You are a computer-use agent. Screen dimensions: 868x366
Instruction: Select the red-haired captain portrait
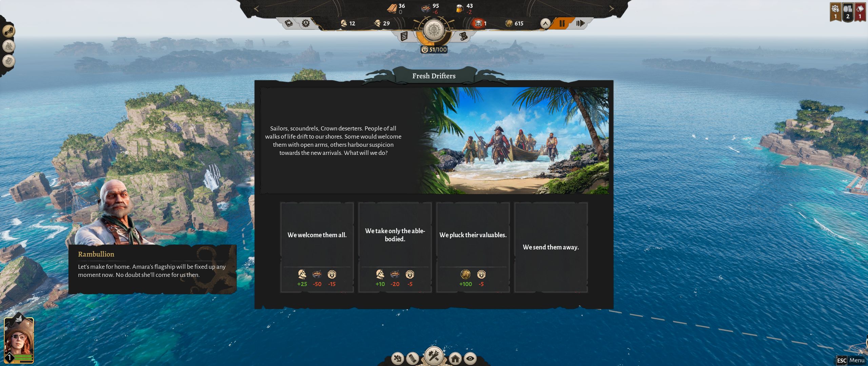pyautogui.click(x=19, y=341)
